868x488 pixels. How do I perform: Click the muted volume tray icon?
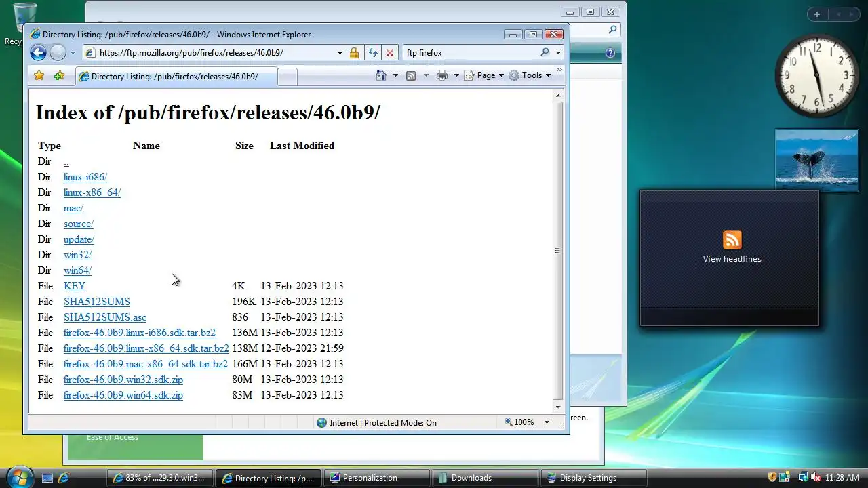coord(816,478)
